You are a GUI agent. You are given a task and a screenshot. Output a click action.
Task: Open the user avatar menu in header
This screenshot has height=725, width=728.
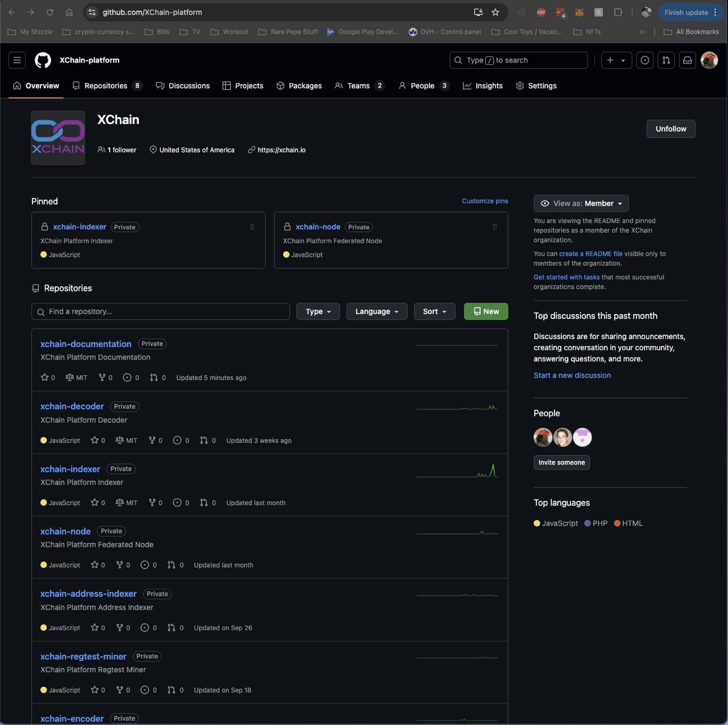click(709, 60)
